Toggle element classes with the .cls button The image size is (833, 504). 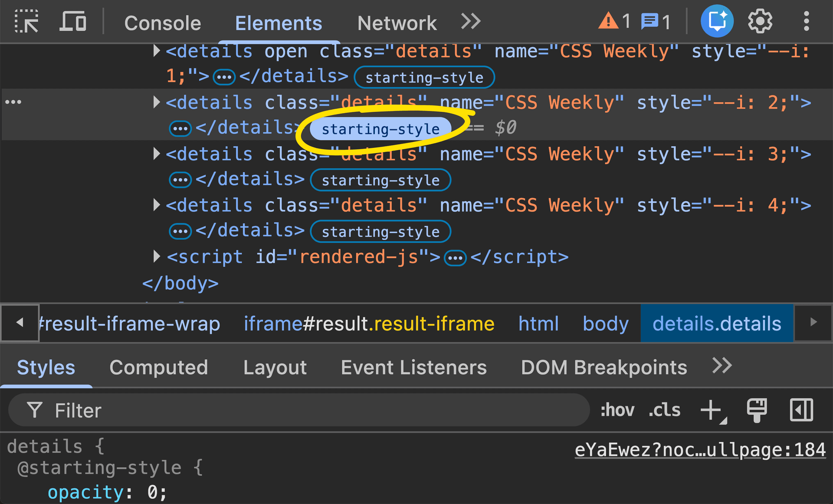664,409
